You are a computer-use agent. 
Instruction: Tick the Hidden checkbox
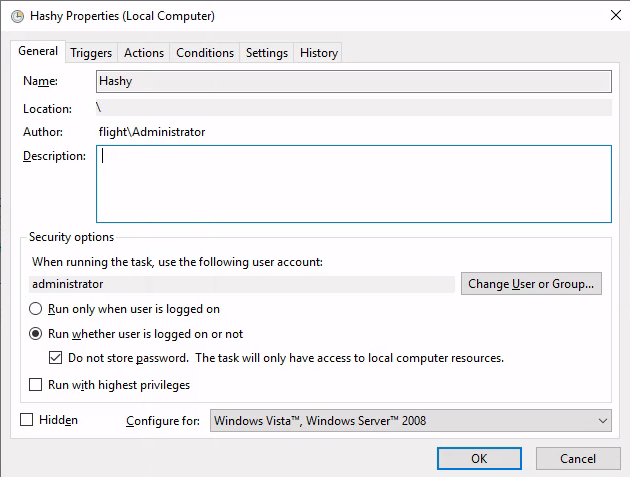pyautogui.click(x=27, y=420)
